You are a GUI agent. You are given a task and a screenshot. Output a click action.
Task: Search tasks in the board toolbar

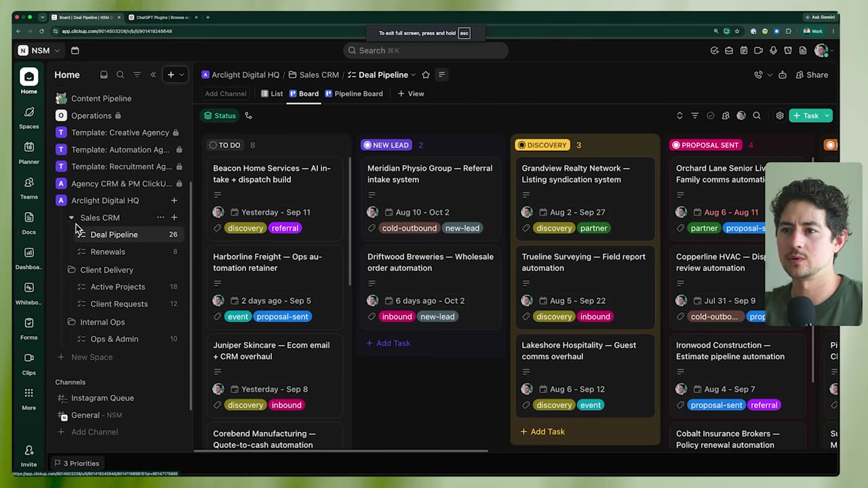click(757, 116)
